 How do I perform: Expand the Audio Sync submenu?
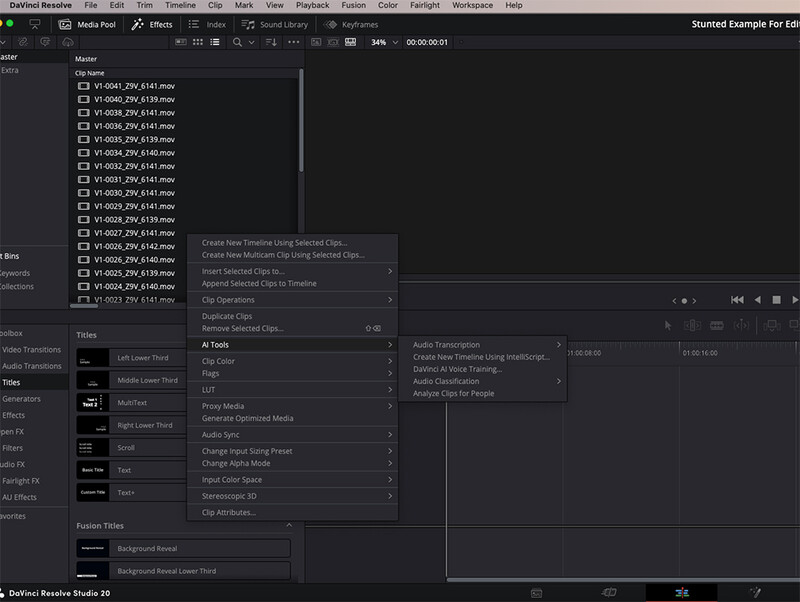tap(292, 435)
